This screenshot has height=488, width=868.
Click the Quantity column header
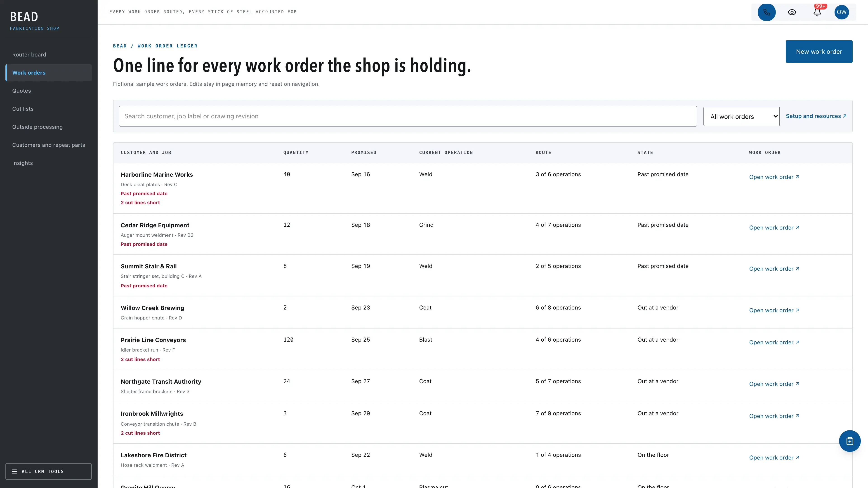[x=296, y=152]
